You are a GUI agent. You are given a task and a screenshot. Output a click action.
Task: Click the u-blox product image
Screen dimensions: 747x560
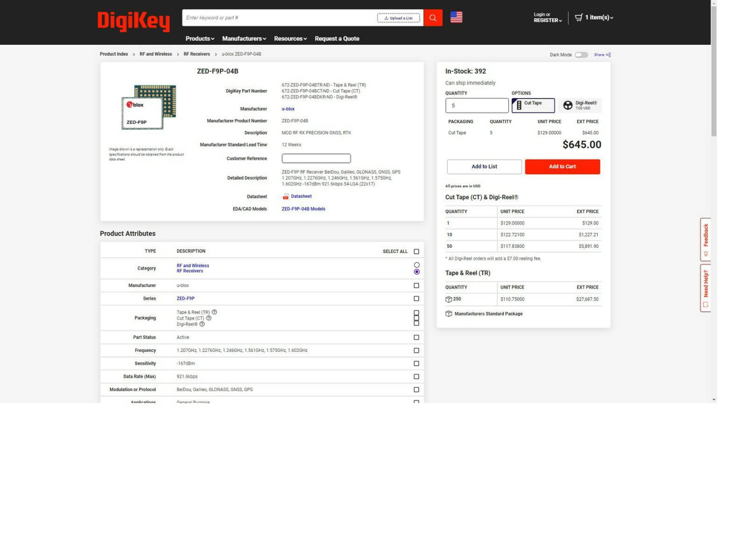(148, 107)
